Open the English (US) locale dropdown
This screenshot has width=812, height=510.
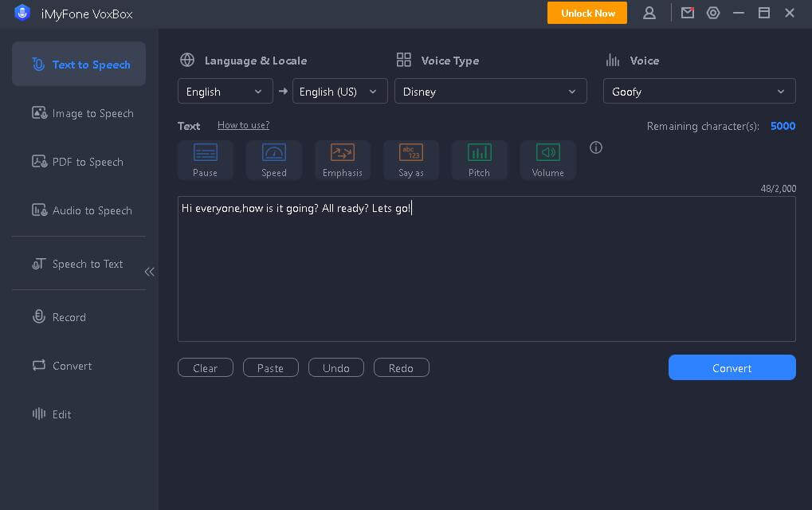339,92
